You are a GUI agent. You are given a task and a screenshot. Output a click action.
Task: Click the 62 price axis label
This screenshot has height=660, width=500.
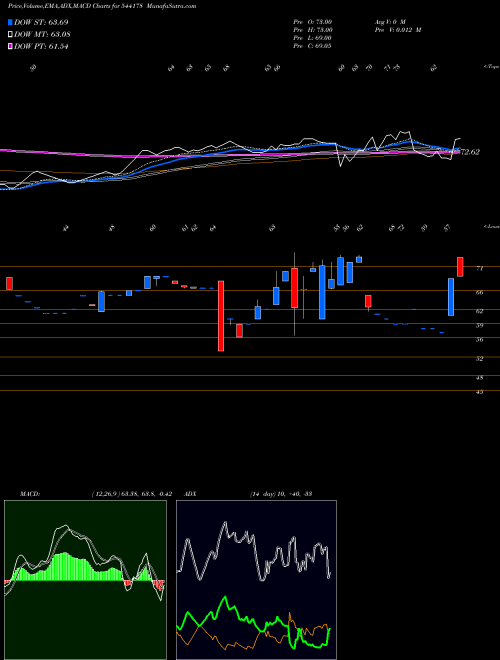coord(479,311)
